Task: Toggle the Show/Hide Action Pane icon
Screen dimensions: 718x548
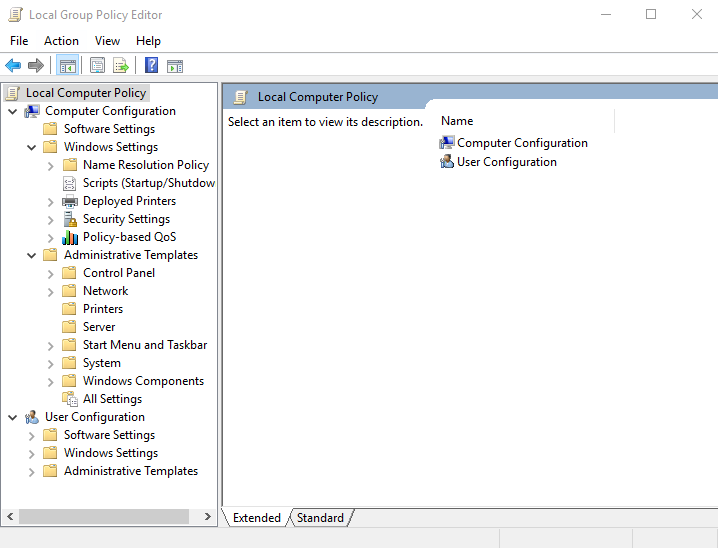Action: click(175, 66)
